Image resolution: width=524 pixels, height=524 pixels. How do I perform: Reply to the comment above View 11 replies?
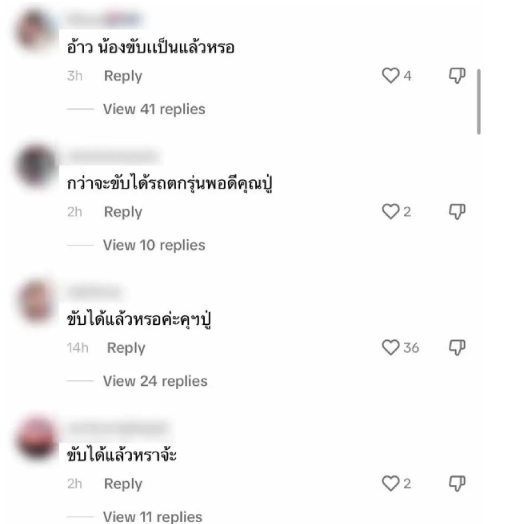(x=123, y=484)
